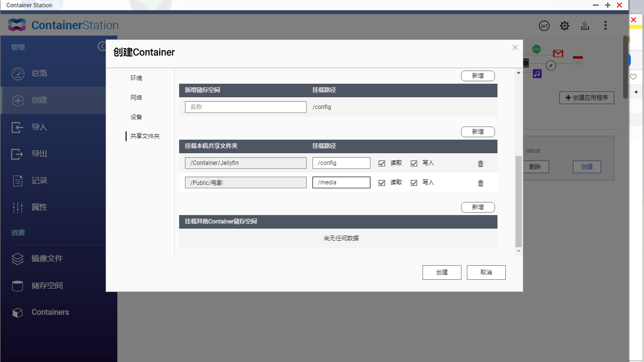Open settings gear in ContainerStation header

pos(565,26)
